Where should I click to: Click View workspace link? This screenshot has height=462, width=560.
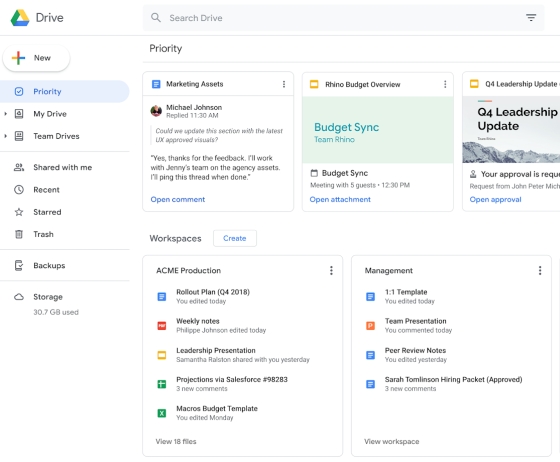392,442
